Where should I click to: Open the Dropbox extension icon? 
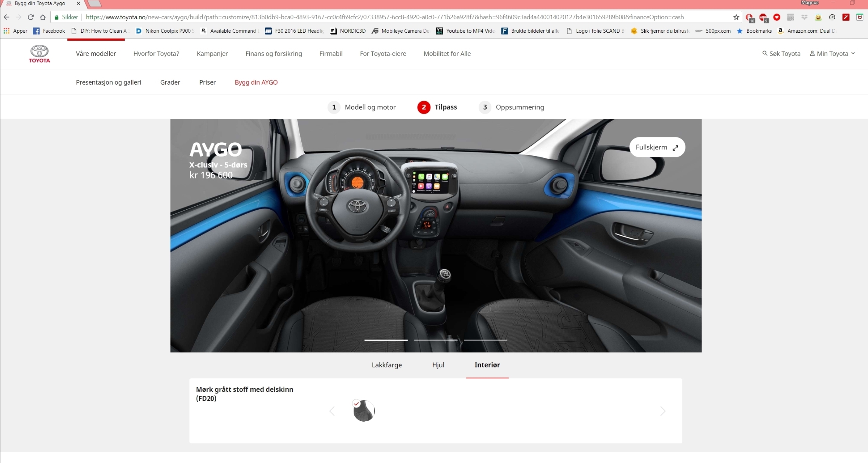coord(804,17)
